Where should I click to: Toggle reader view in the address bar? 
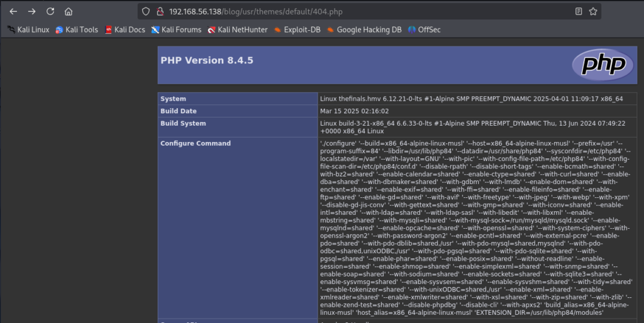pyautogui.click(x=577, y=11)
